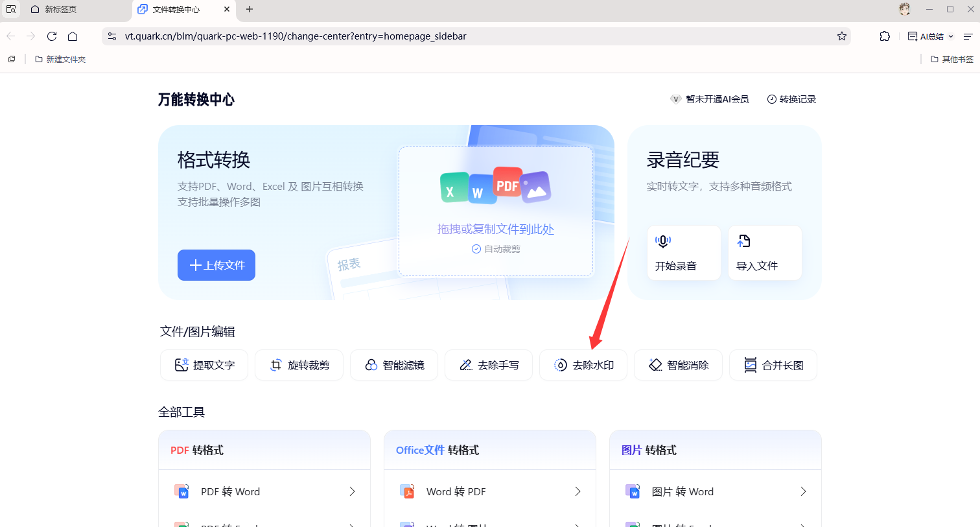Focus the address bar URL field
The image size is (980, 527).
coord(476,36)
